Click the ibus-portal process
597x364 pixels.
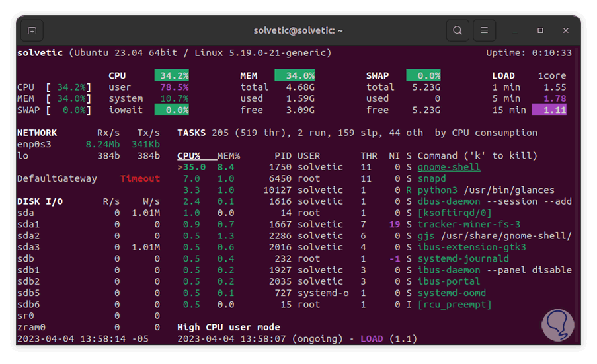(448, 281)
